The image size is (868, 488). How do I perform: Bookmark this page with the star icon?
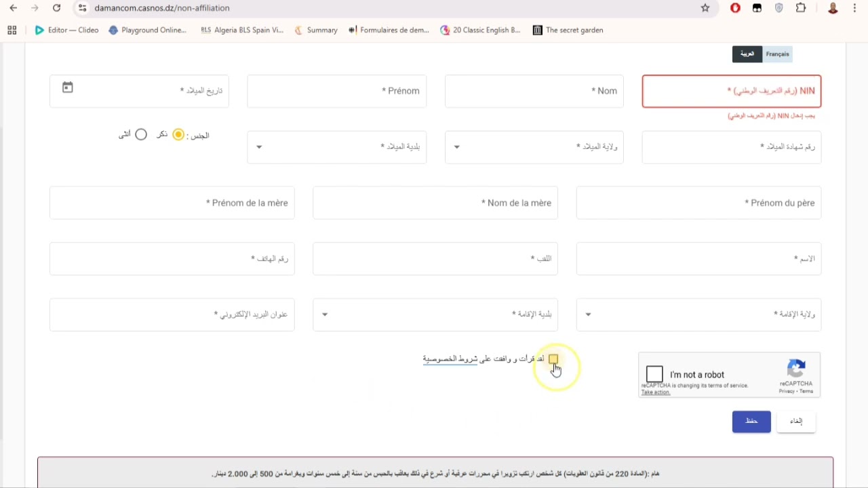click(705, 8)
